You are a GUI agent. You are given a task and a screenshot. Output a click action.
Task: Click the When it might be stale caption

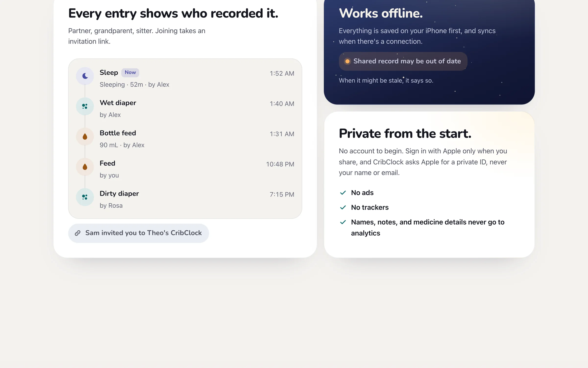pos(386,80)
